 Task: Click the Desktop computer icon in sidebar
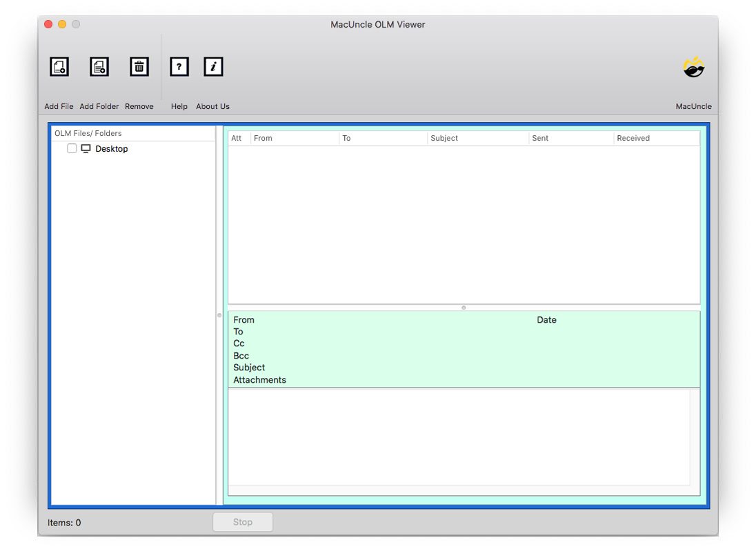86,148
